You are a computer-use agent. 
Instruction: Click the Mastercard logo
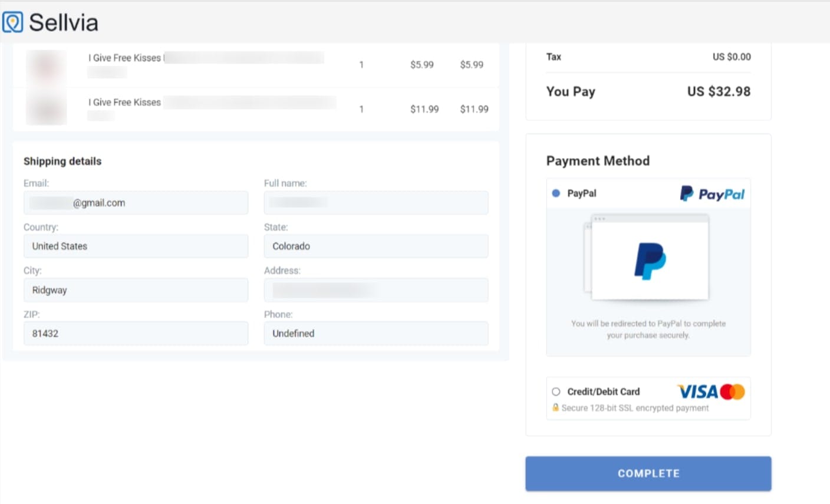pos(733,392)
